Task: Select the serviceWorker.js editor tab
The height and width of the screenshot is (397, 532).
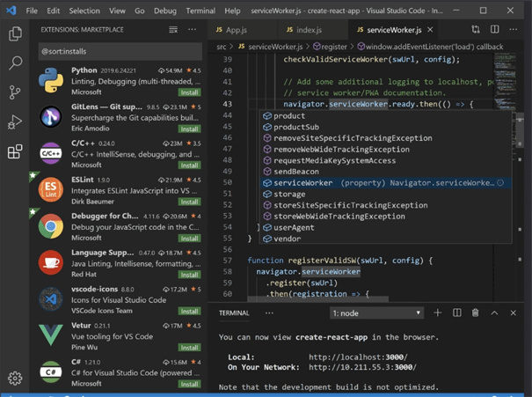Action: pos(392,30)
